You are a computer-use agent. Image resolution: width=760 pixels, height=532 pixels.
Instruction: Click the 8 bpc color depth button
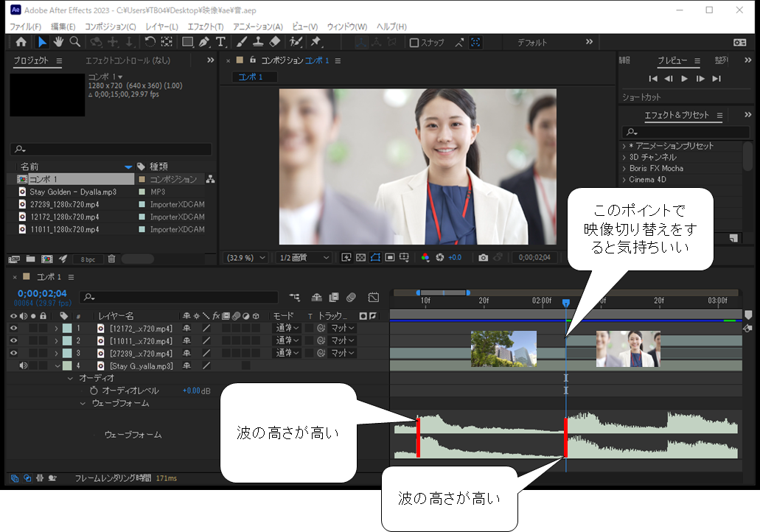pos(88,259)
